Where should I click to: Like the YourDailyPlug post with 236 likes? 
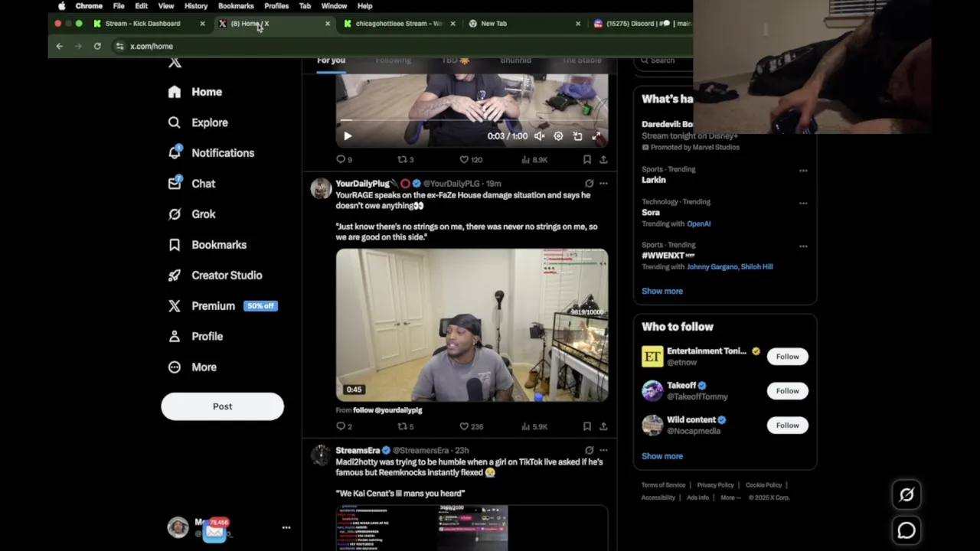coord(471,426)
